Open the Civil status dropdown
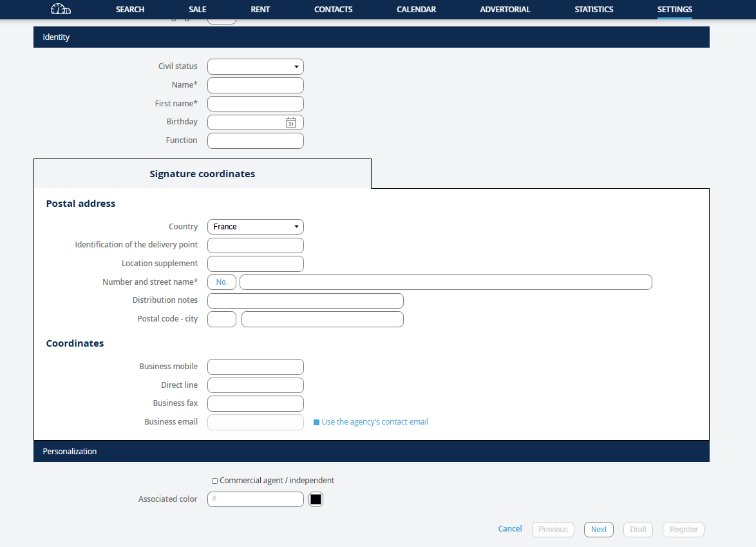 click(255, 66)
